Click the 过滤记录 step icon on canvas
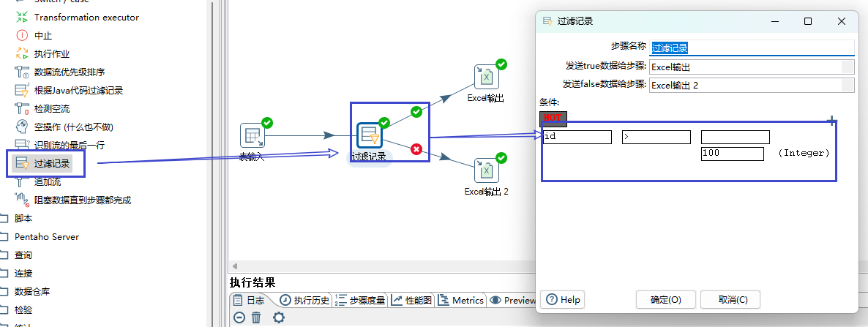Viewport: 868px width, 327px height. pyautogui.click(x=369, y=136)
